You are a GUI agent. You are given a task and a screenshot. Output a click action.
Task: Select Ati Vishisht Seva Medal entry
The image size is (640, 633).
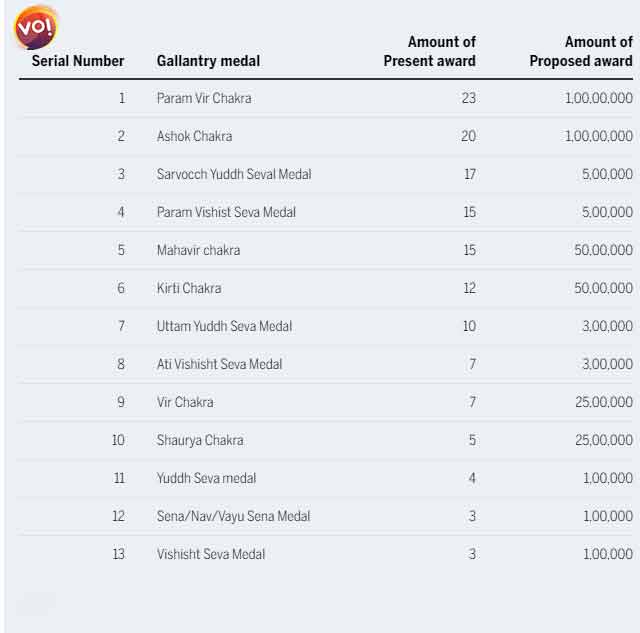[x=219, y=364]
